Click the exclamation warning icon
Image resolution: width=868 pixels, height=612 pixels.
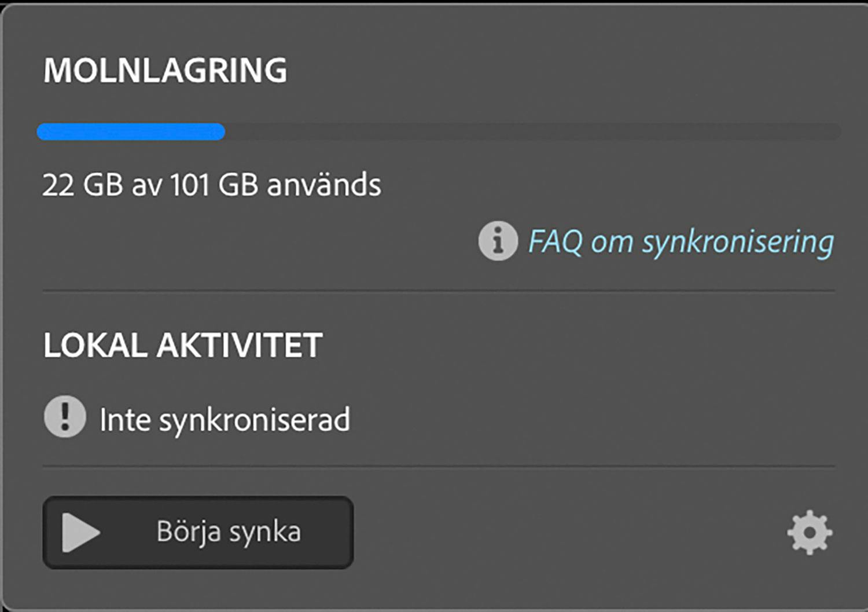65,416
